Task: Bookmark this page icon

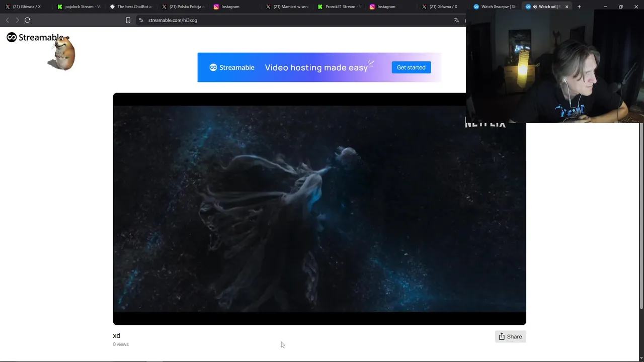Action: 128,20
